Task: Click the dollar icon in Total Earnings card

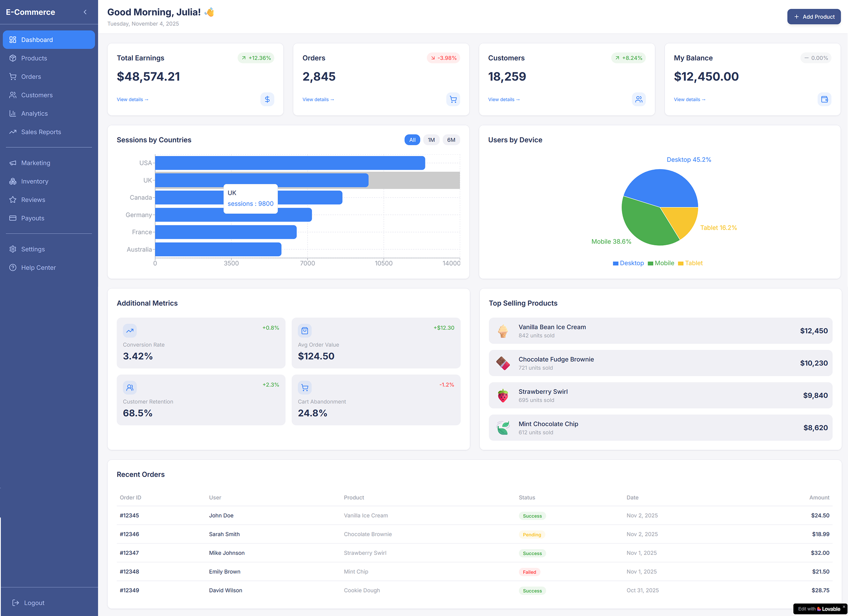Action: point(267,99)
